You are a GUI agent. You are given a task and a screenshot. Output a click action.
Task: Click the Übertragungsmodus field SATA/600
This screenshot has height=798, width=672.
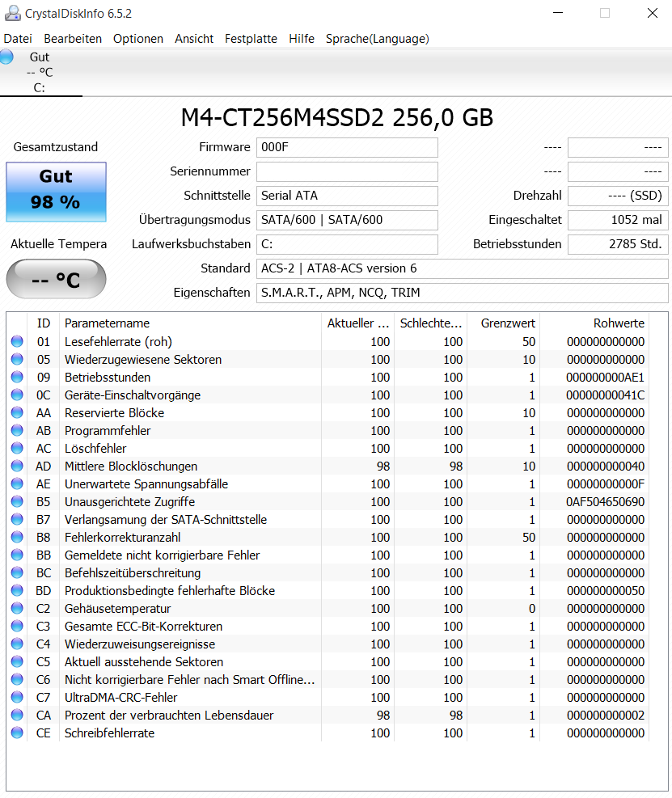(347, 220)
